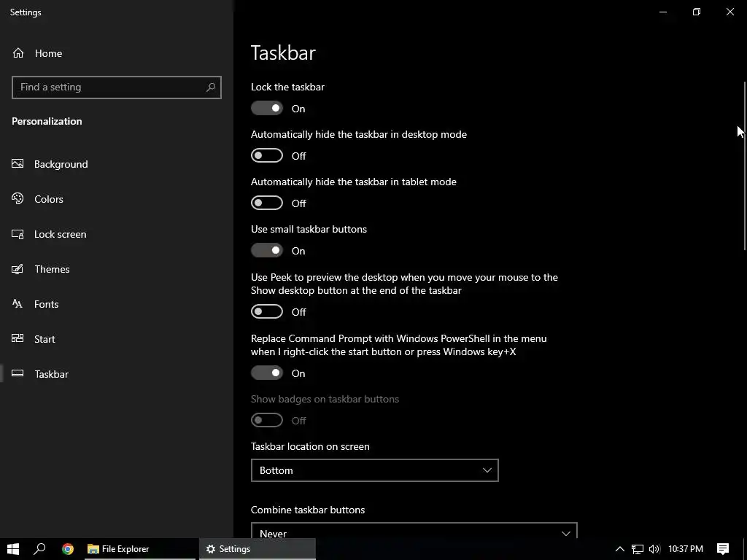Open Lock screen via its monitor icon
Image resolution: width=747 pixels, height=560 pixels.
click(x=18, y=234)
